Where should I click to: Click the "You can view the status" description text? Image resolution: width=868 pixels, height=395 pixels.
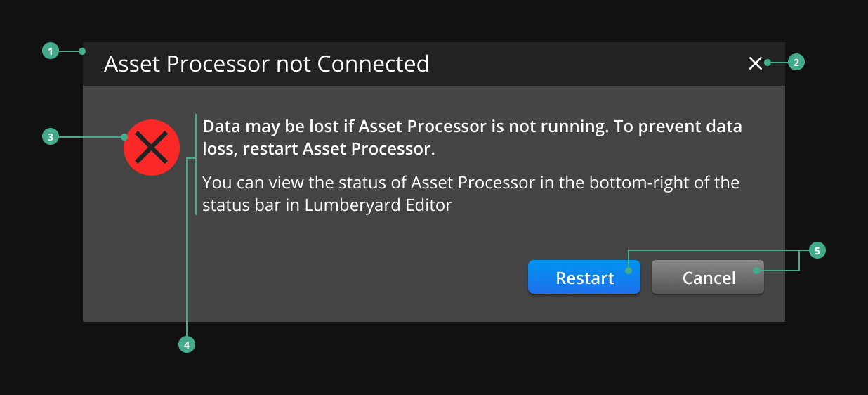click(471, 183)
